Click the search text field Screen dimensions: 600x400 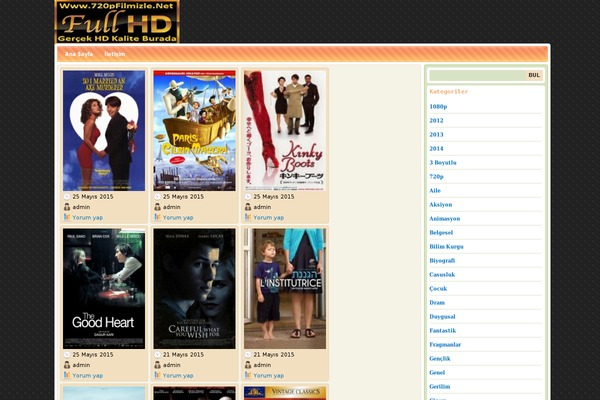click(477, 75)
